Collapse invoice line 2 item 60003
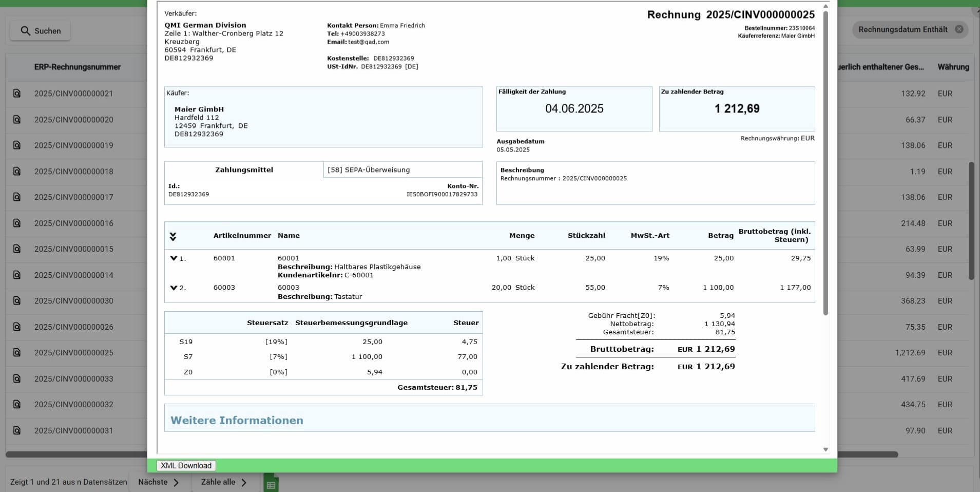The width and height of the screenshot is (980, 492). pyautogui.click(x=174, y=288)
